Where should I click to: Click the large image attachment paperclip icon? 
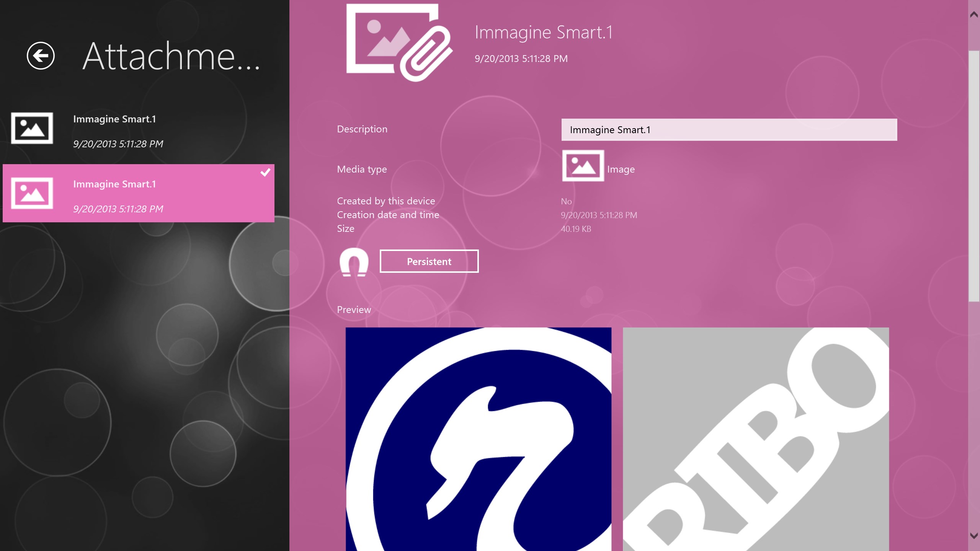coord(399,42)
